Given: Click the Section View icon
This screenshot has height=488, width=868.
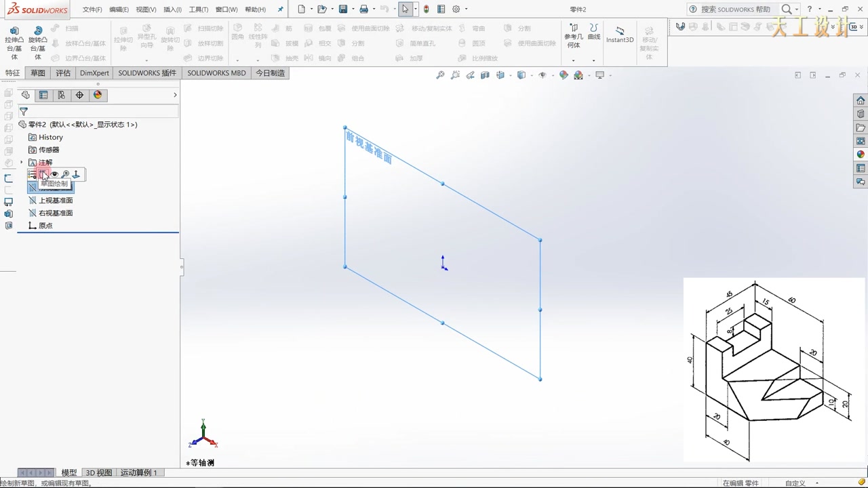Looking at the screenshot, I should click(x=485, y=75).
